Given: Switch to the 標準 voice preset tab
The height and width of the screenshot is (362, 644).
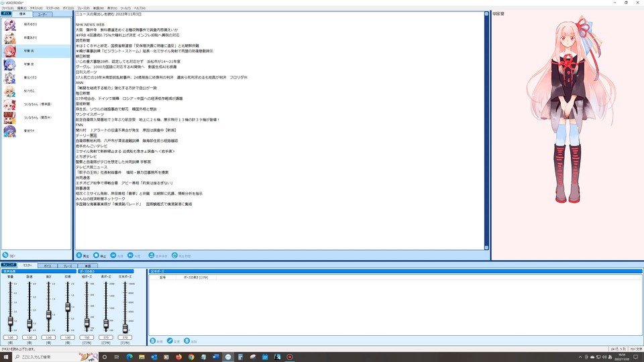Looking at the screenshot, I should click(23, 14).
